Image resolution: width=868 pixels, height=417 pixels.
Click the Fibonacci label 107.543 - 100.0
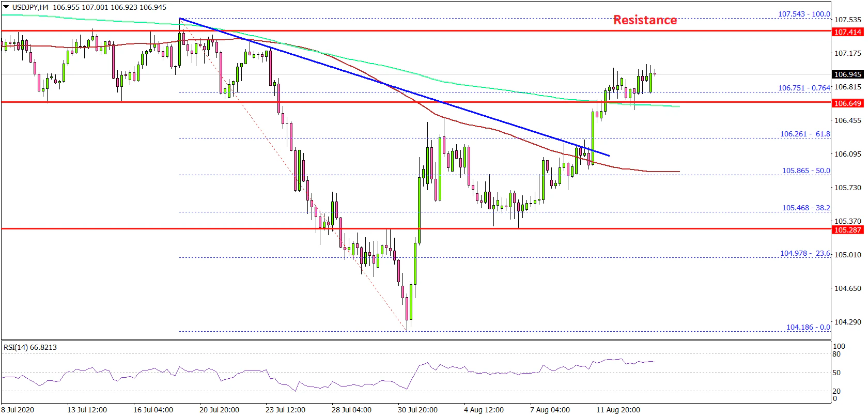click(804, 14)
